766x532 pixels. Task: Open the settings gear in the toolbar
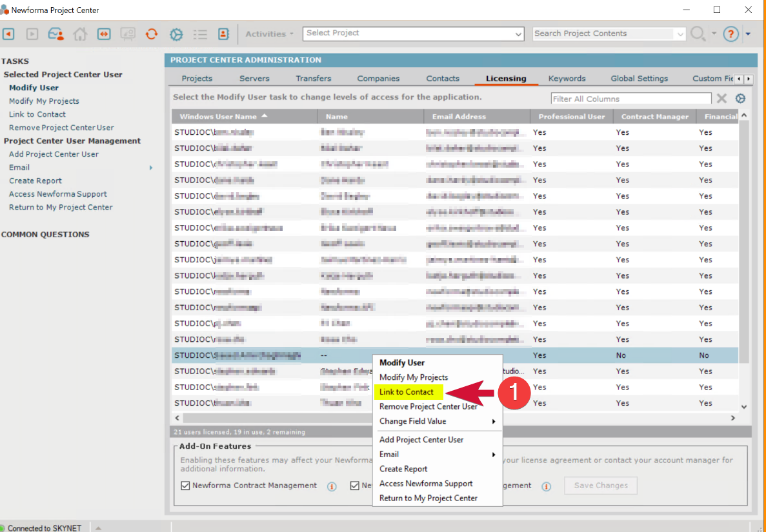[x=176, y=34]
